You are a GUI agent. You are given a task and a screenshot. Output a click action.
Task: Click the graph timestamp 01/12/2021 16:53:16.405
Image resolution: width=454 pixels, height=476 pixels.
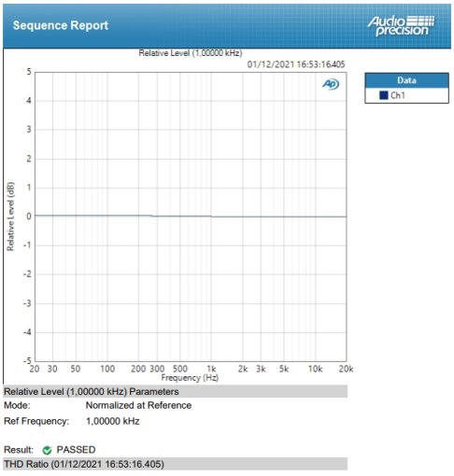(296, 64)
